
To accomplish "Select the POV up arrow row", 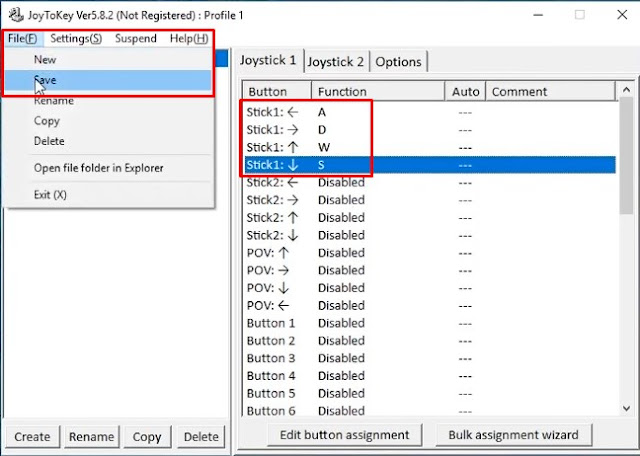I will tap(430, 253).
